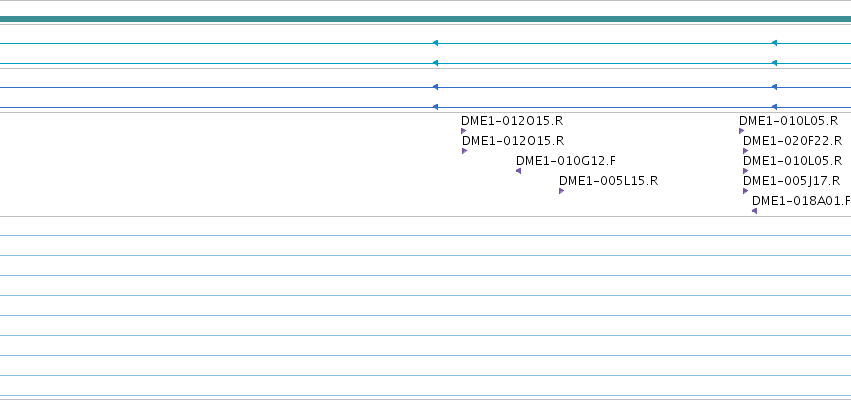This screenshot has height=400, width=851.
Task: Click DME1-010L05.R label directly below DME1-020F22.R
Action: [792, 161]
